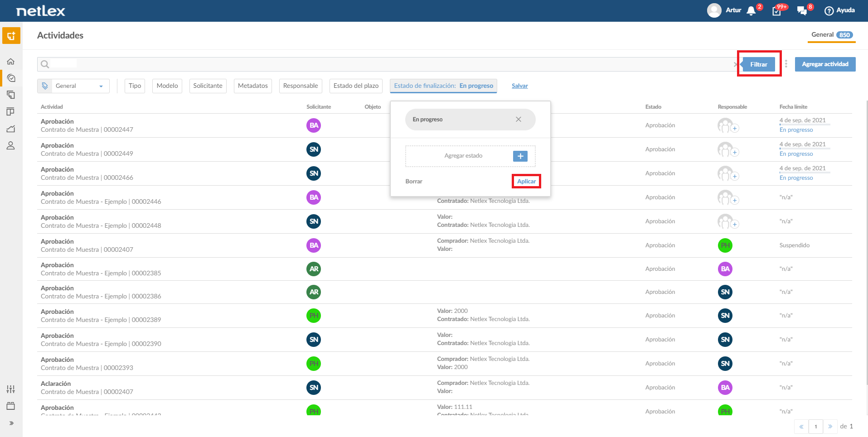
Task: Open the reports chart icon in sidebar
Action: [11, 129]
